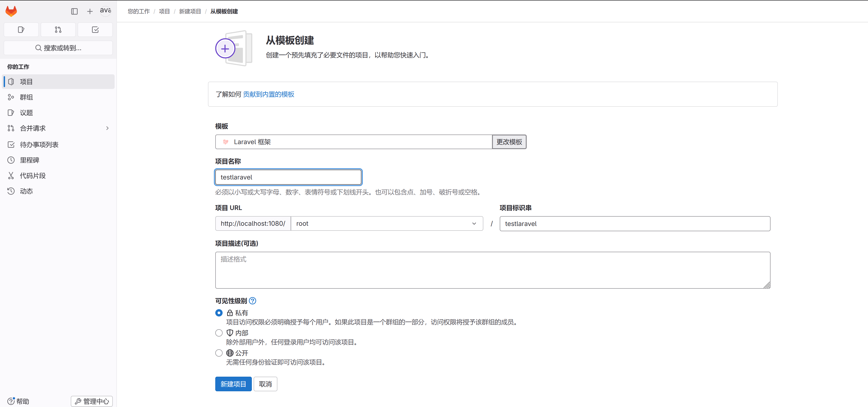This screenshot has width=868, height=407.
Task: Select the 私有 visibility radio button
Action: tap(219, 313)
